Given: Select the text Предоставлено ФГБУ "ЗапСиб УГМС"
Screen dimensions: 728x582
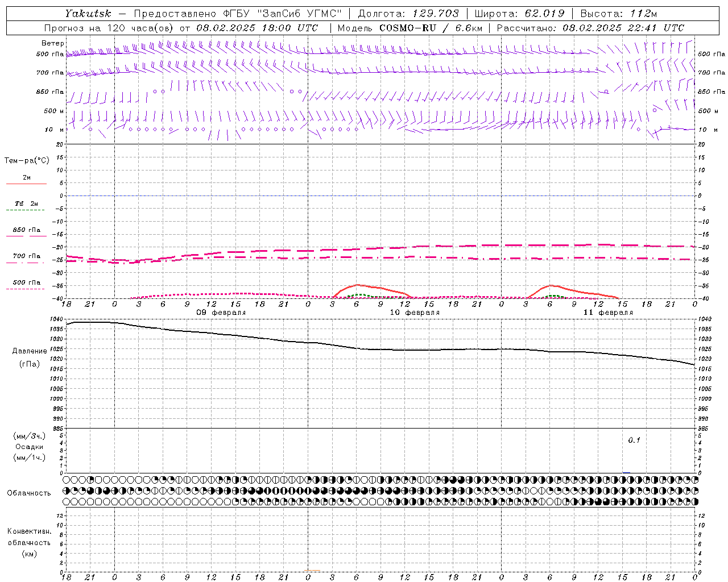Looking at the screenshot, I should (x=238, y=14).
